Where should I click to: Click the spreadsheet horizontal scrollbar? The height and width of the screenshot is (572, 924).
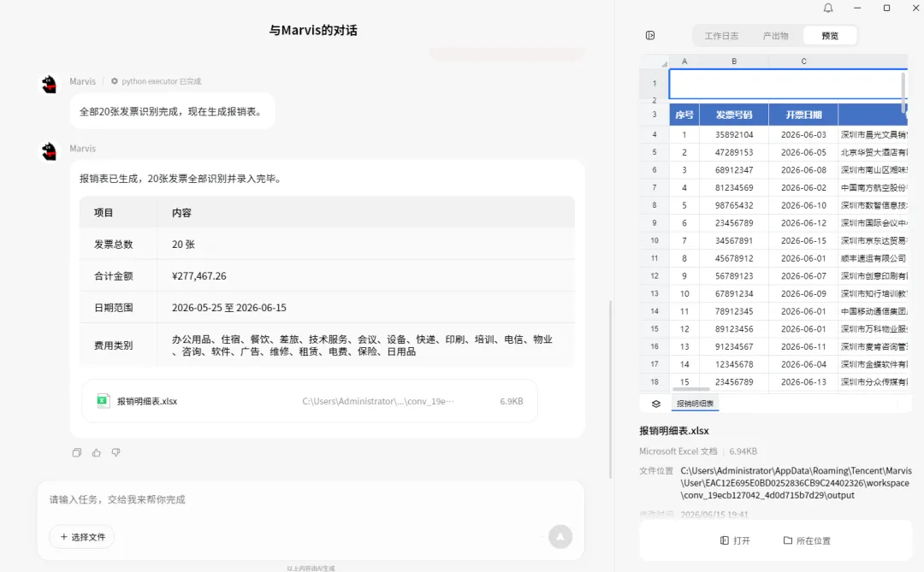click(x=690, y=389)
